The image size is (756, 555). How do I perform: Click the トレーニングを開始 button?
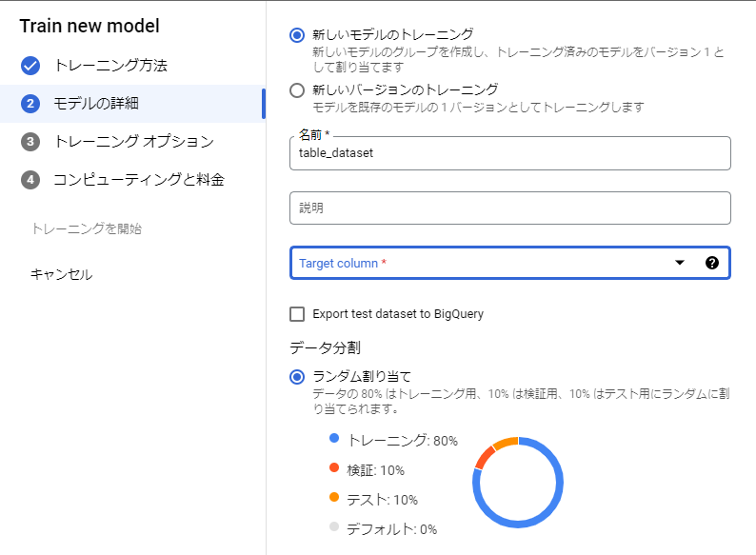click(x=87, y=228)
